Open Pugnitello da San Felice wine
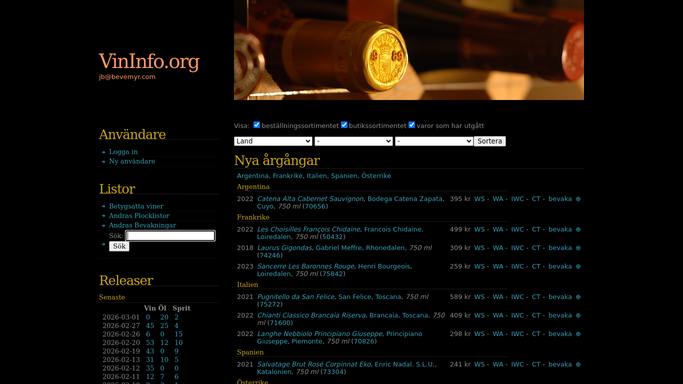683x384 pixels. pyautogui.click(x=296, y=297)
